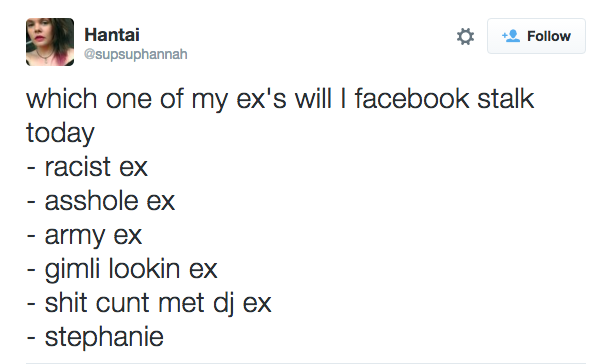Click the divider line below the tweet
Screen dimensions: 613x364
click(x=306, y=363)
